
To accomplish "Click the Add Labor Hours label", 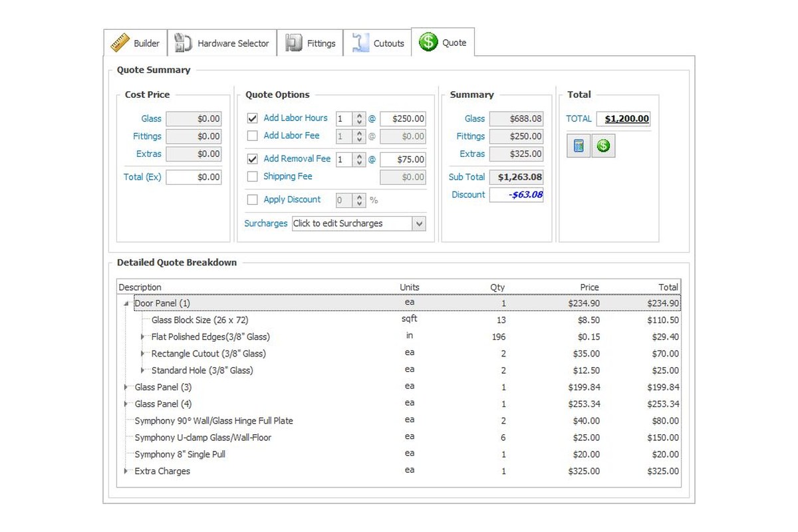I will coord(296,118).
